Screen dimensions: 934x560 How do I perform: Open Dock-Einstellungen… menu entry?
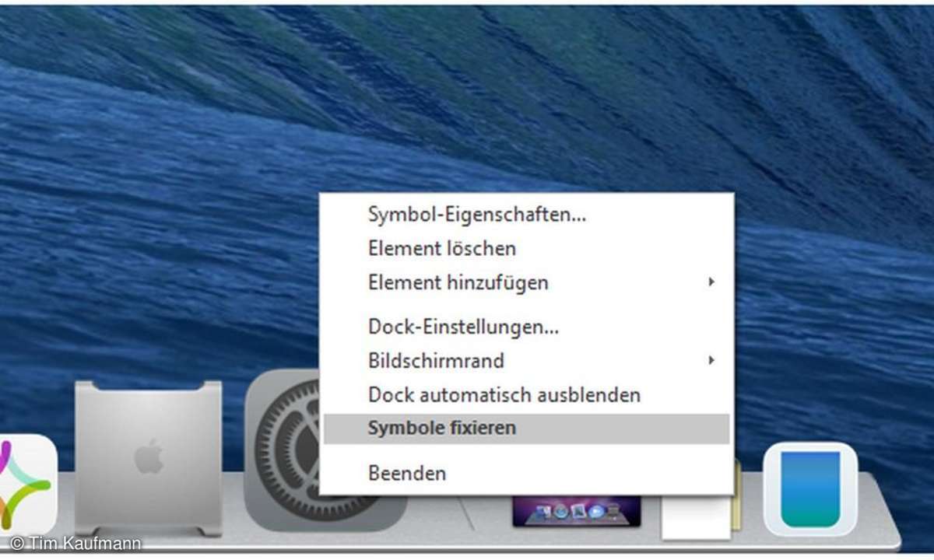coord(526,327)
